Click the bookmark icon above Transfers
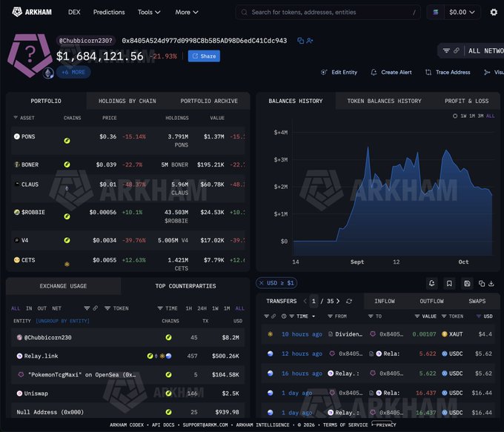Viewport: 504px width, 432px height. coord(449,283)
